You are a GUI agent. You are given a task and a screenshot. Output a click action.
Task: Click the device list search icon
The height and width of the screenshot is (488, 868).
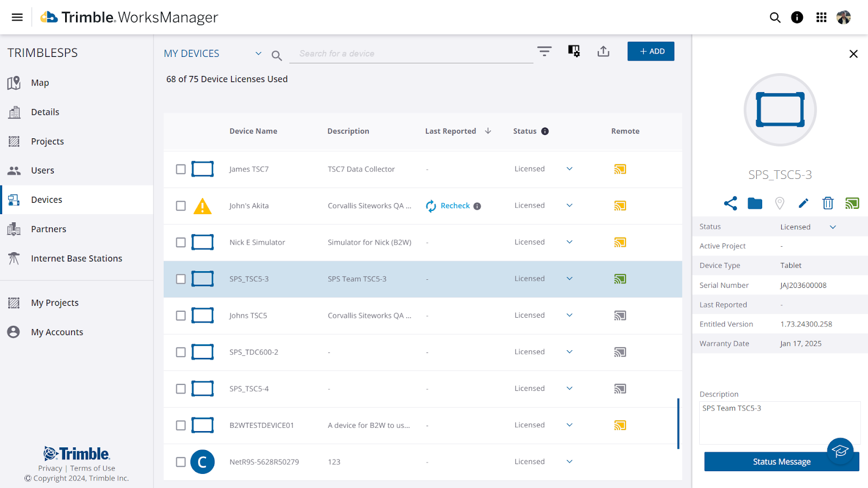pos(277,55)
